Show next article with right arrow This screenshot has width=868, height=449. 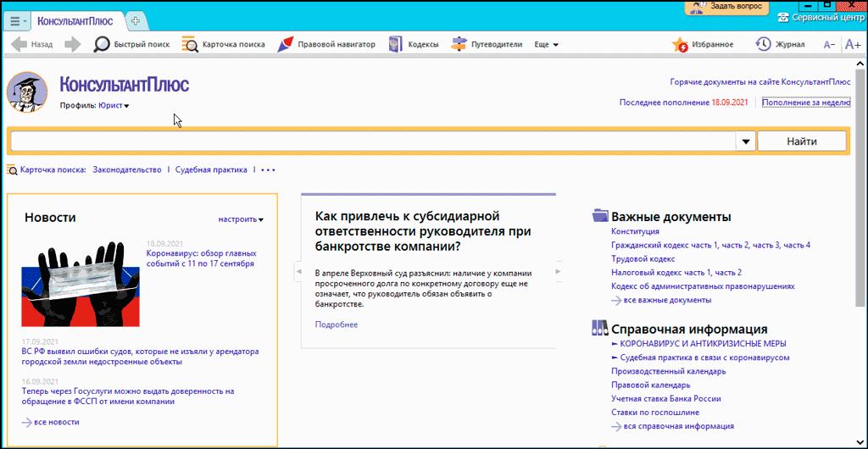(558, 271)
